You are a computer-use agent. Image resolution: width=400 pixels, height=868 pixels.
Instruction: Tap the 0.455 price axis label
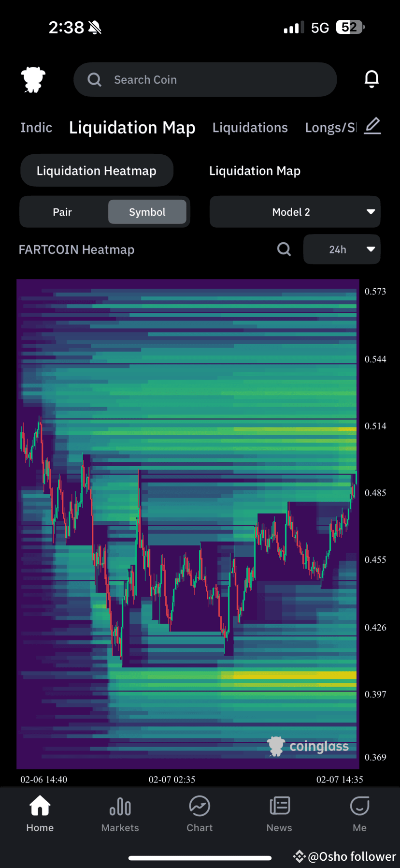375,559
